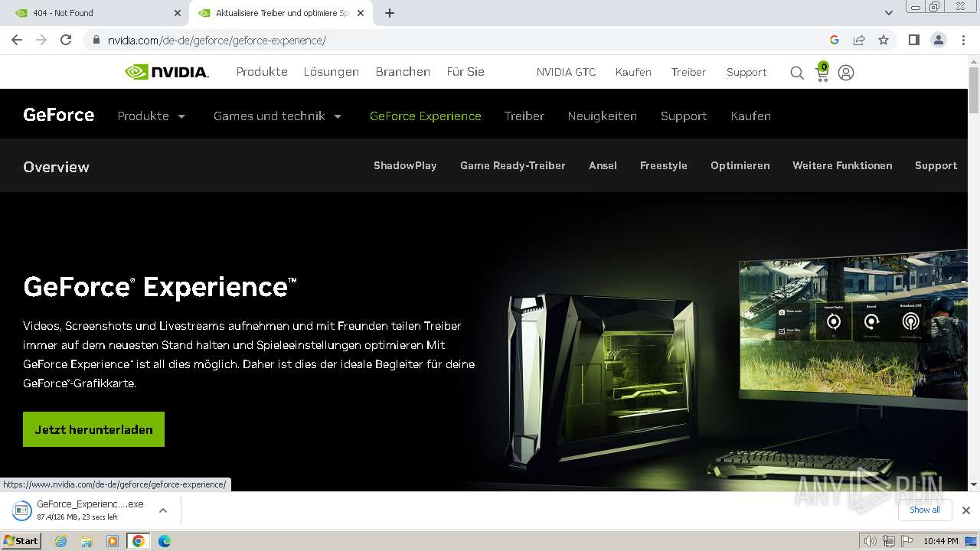Open media player from taskbar
Viewport: 980px width, 551px height.
coord(113,541)
